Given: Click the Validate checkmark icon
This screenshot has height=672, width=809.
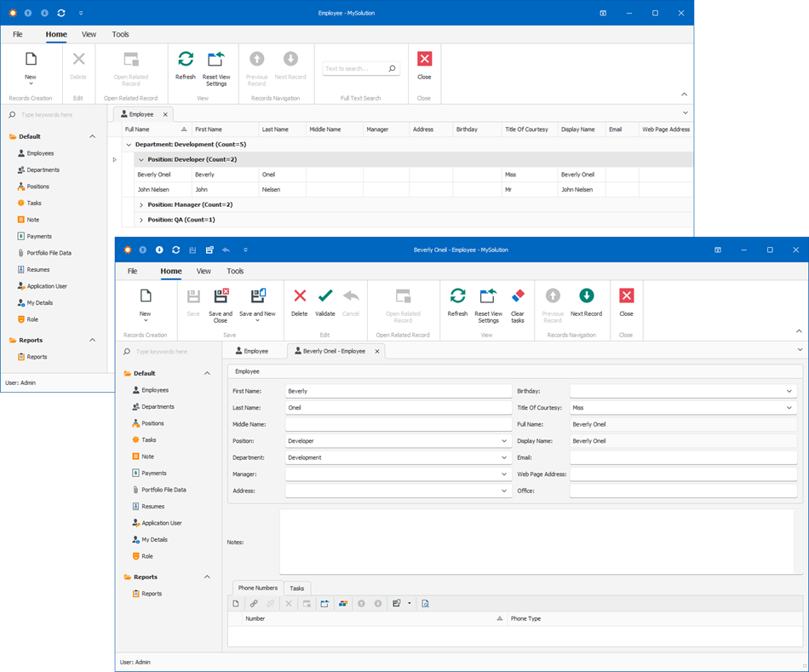Looking at the screenshot, I should click(325, 296).
